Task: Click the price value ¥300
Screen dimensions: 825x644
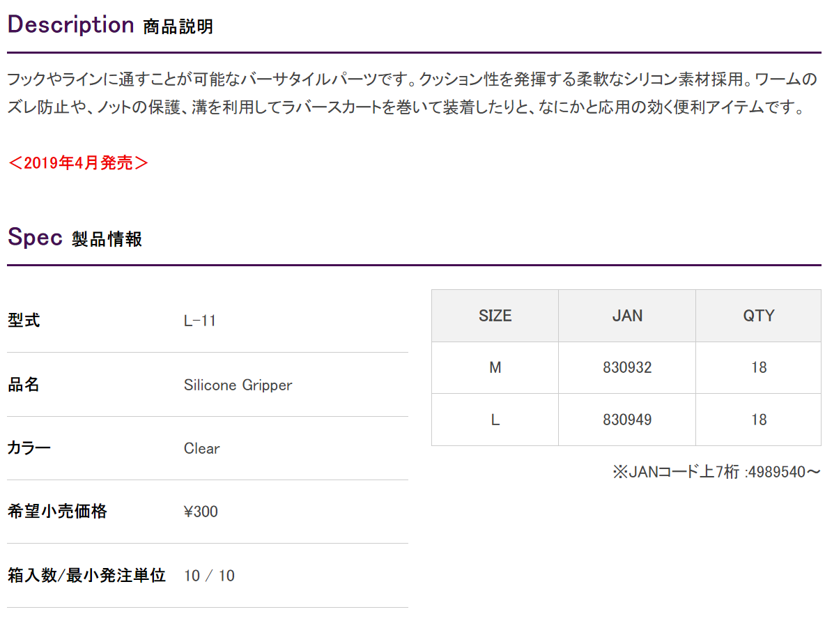Action: point(201,512)
